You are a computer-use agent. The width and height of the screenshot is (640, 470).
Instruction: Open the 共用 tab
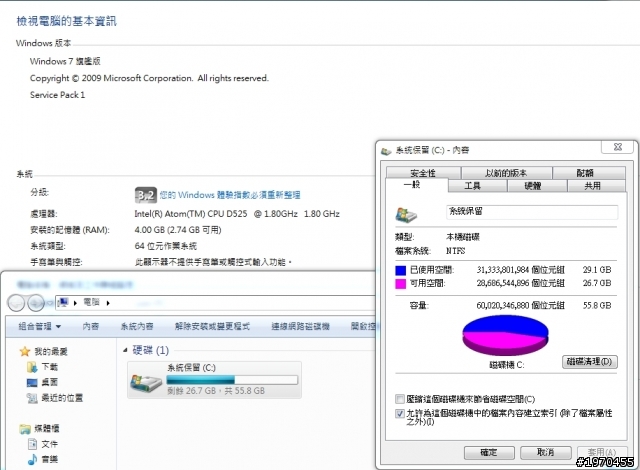coord(596,186)
